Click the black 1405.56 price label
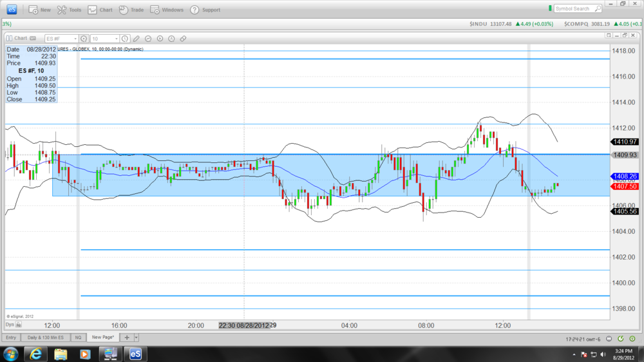 (625, 211)
